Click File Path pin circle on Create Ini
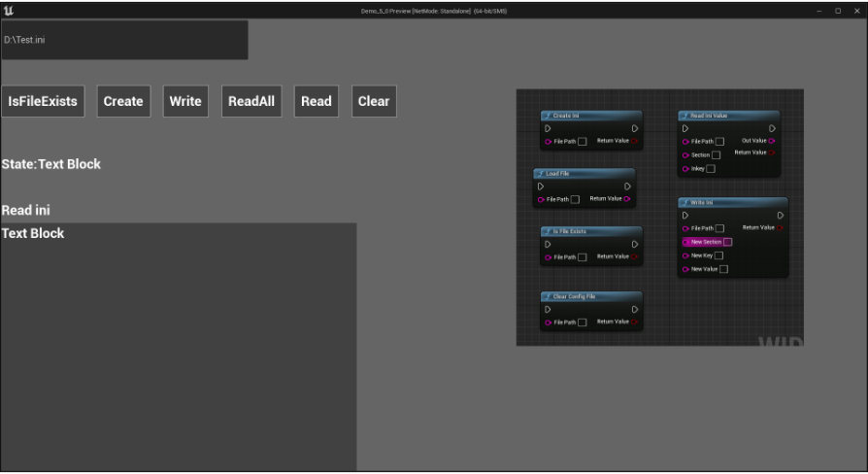 (548, 142)
